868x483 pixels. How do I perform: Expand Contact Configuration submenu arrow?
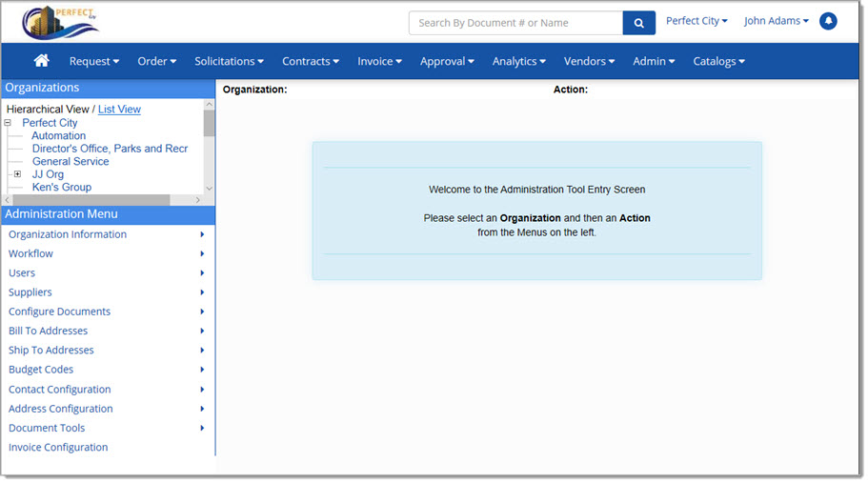[x=202, y=390]
